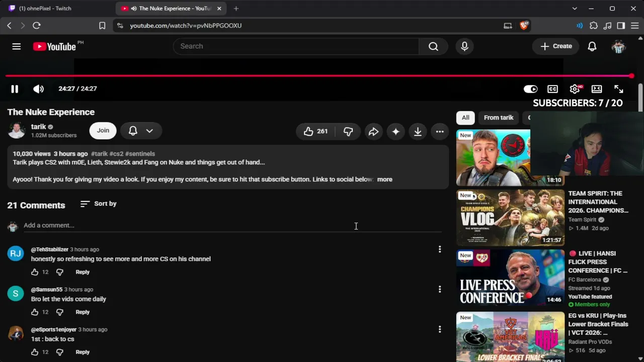Viewport: 644px width, 362px height.
Task: Open the Team Spirit Champions Vlog thumbnail
Action: point(510,218)
